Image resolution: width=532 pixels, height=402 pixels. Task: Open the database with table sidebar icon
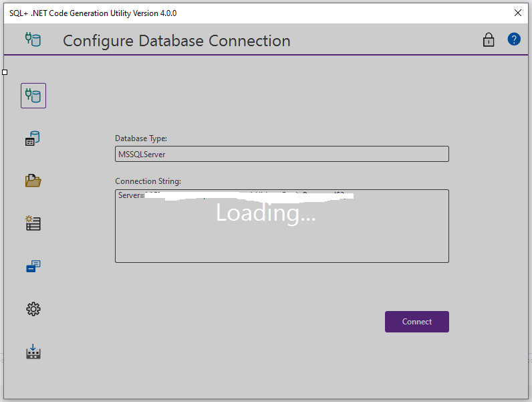pos(33,138)
